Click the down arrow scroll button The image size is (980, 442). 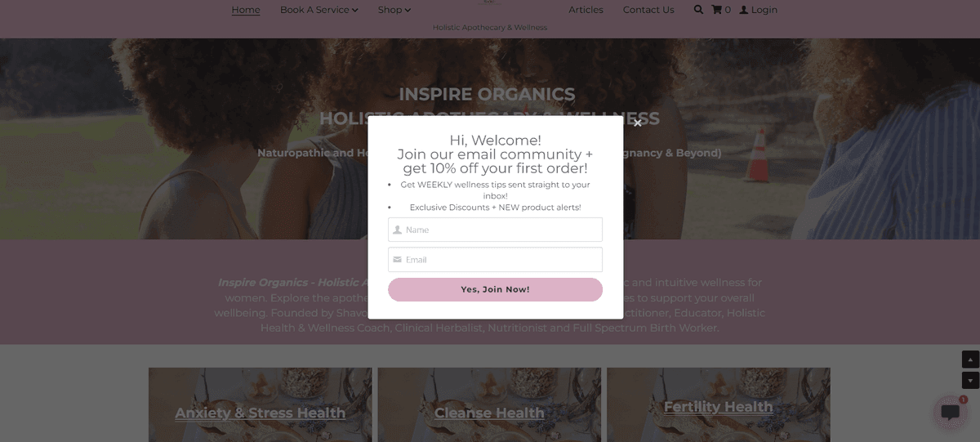970,380
